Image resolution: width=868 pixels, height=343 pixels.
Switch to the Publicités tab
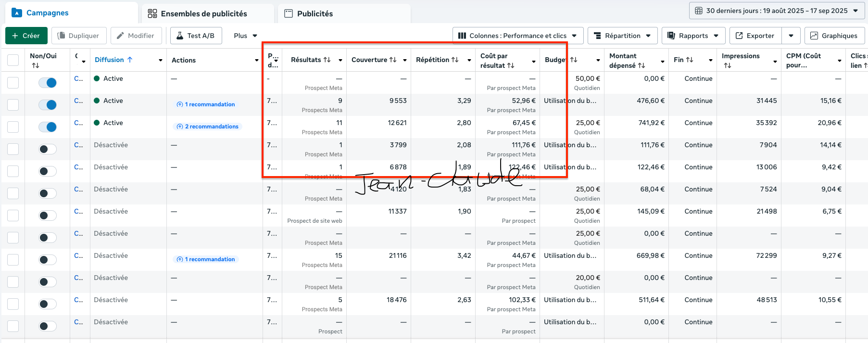click(344, 13)
